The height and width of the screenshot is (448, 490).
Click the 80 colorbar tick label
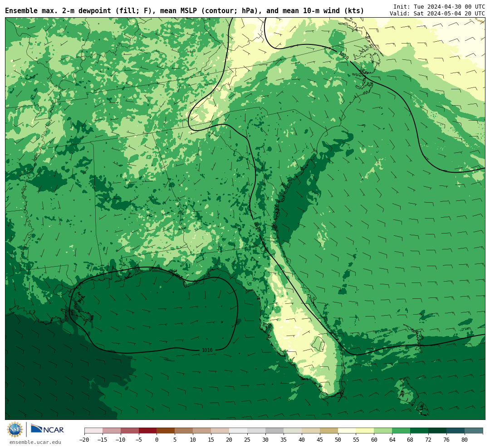tap(465, 439)
